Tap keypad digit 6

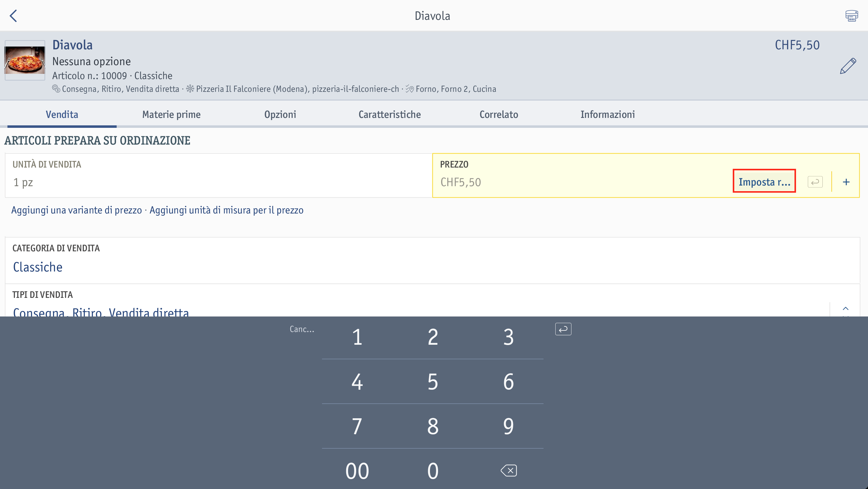[508, 382]
